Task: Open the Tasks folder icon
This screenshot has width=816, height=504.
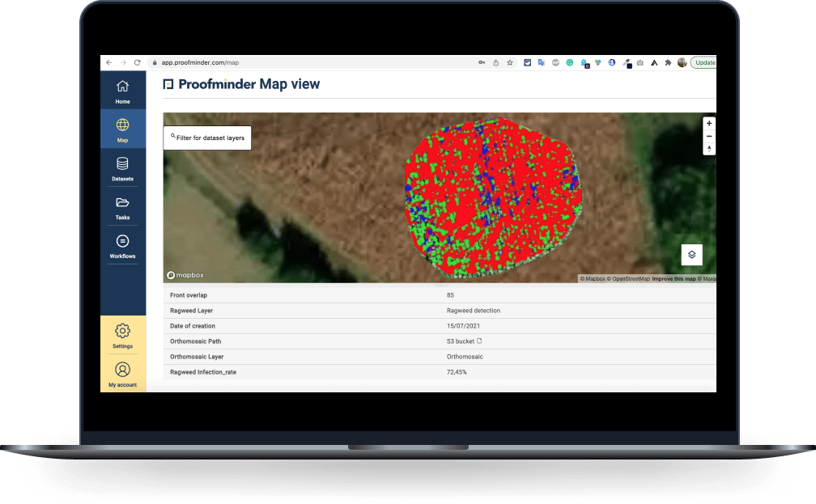Action: tap(123, 206)
